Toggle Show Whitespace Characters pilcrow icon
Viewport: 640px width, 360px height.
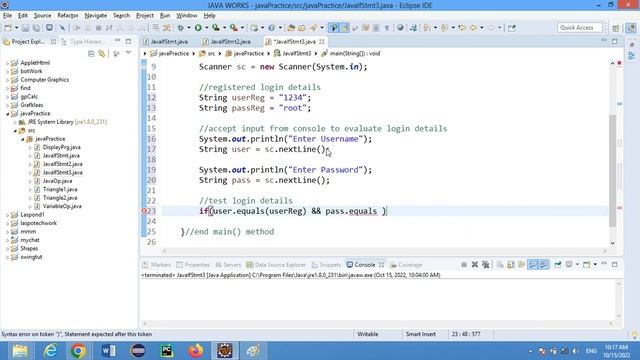pos(387,28)
